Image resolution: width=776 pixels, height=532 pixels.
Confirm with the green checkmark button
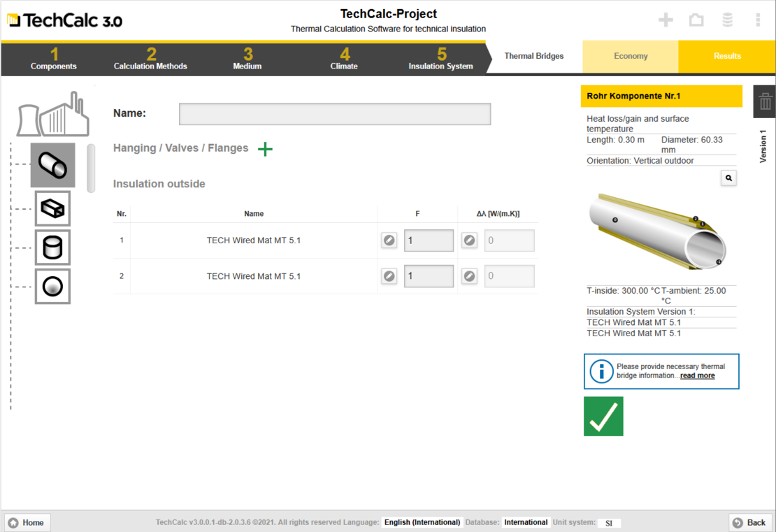pos(603,416)
